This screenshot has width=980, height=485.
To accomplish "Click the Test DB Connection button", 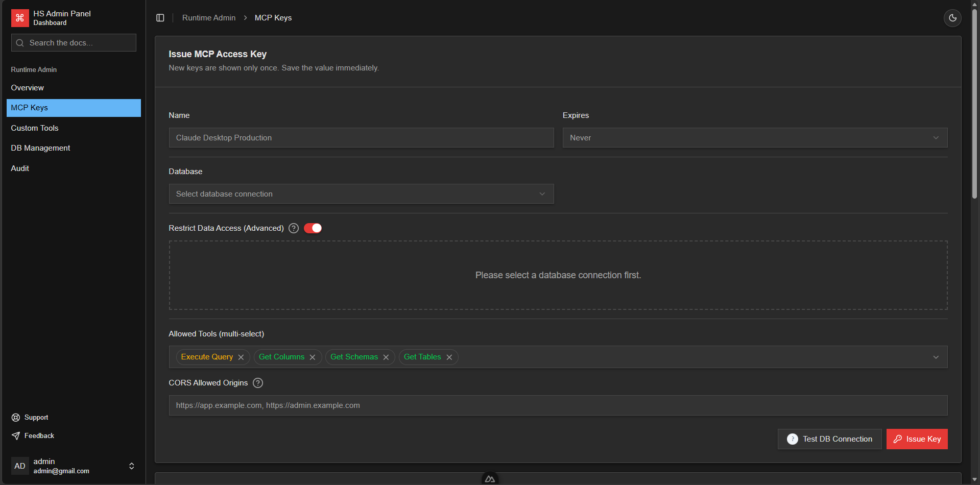I will click(829, 439).
